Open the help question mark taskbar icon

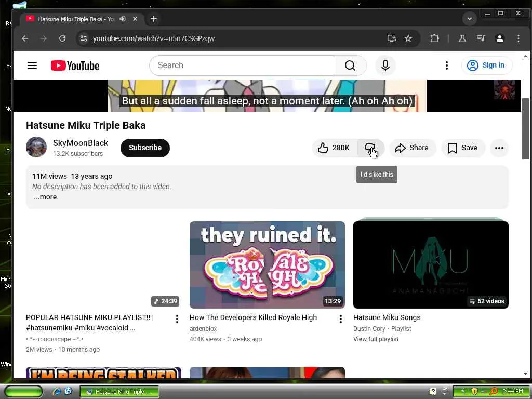433,392
